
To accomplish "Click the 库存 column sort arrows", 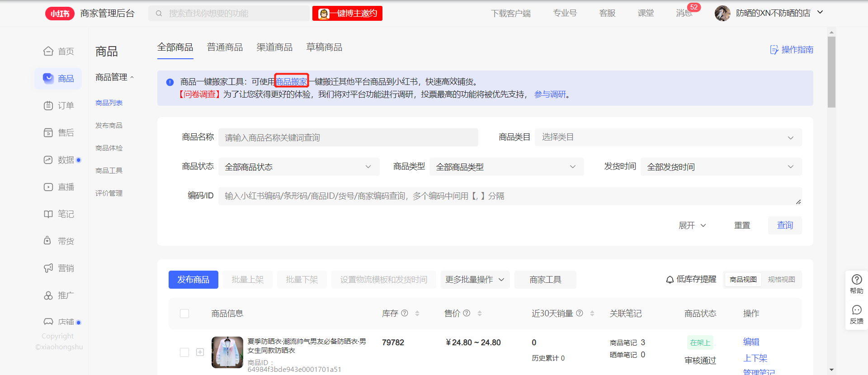I will (417, 314).
